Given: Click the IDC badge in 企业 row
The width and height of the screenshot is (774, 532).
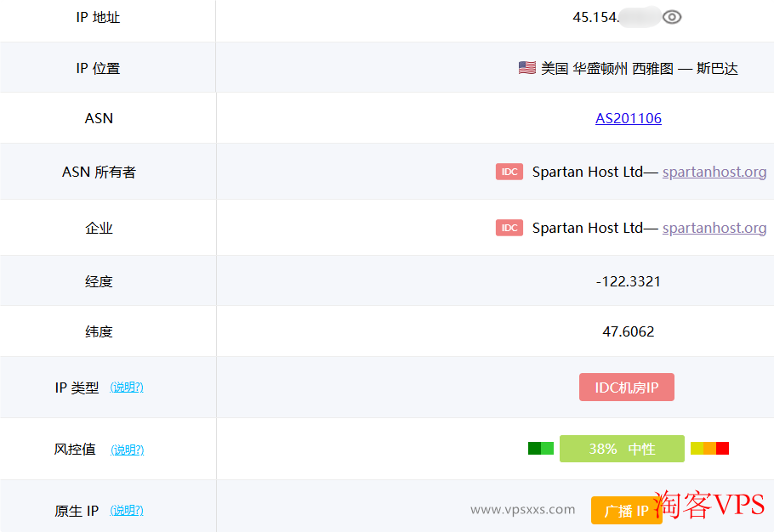Looking at the screenshot, I should [509, 228].
